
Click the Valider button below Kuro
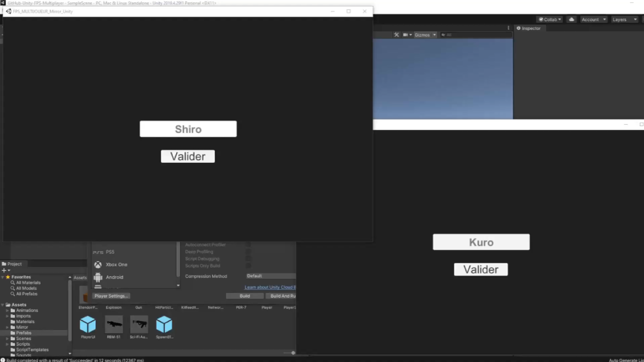coord(480,269)
